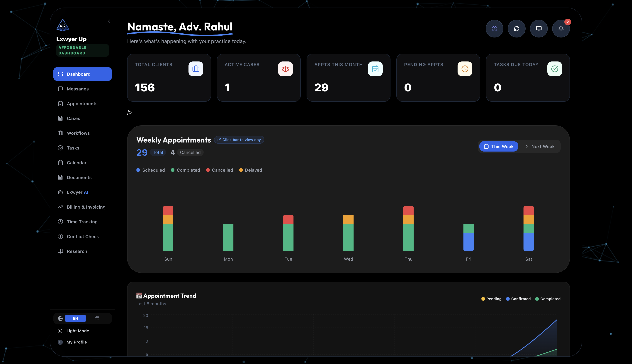Screen dimensions: 632x364
Task: Open Billing & Invoicing
Action: pos(83,207)
